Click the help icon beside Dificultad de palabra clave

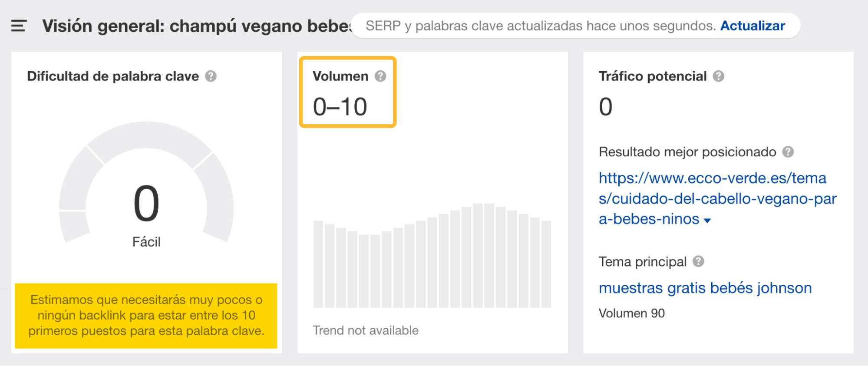click(211, 76)
